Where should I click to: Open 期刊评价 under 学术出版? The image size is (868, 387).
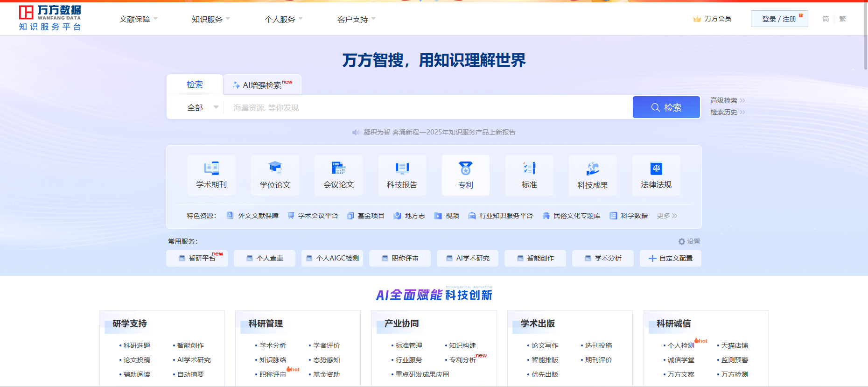click(599, 360)
